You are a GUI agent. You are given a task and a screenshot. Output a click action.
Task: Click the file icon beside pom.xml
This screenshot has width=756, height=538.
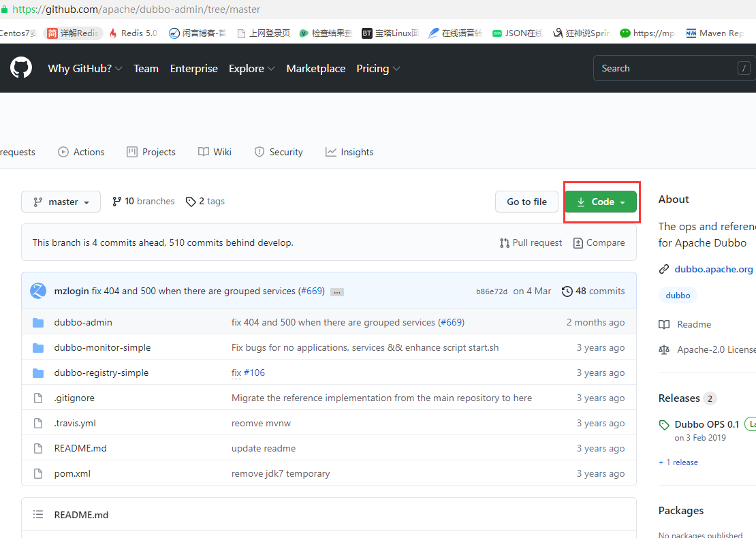pyautogui.click(x=38, y=473)
